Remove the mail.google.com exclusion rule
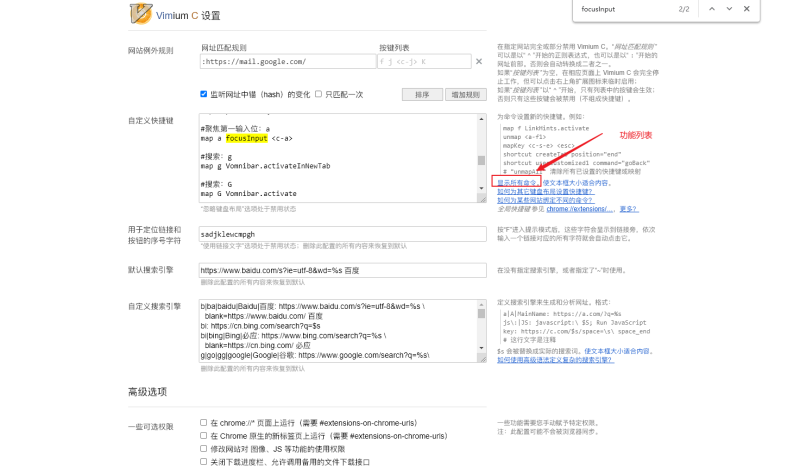The height and width of the screenshot is (474, 800). click(x=479, y=62)
